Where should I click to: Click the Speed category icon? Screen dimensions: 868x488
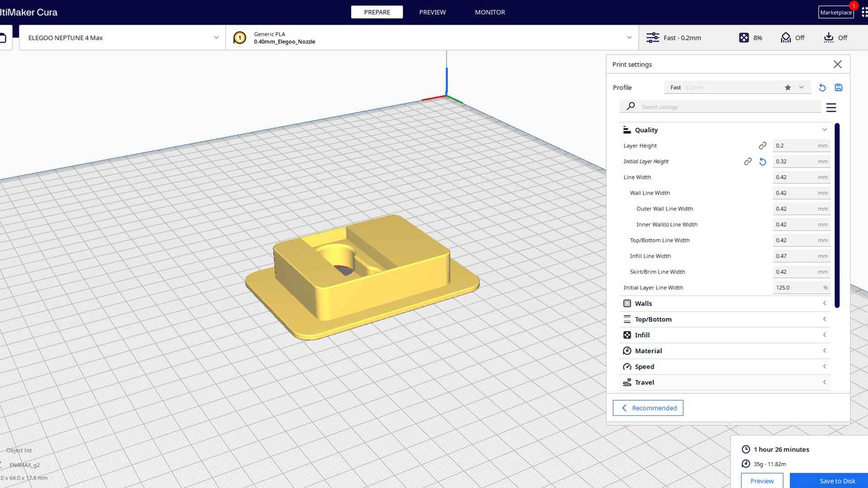tap(627, 367)
